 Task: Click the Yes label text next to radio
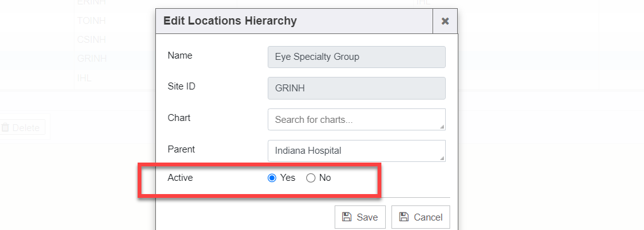[x=287, y=178]
